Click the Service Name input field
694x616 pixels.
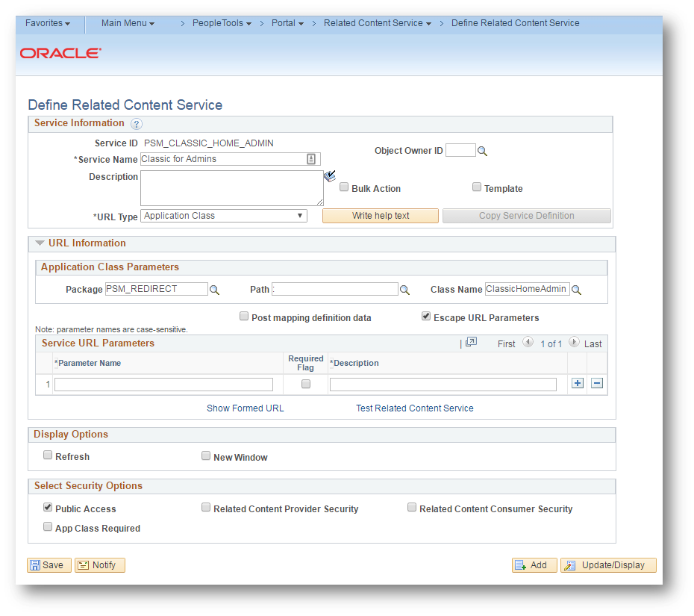[x=222, y=159]
